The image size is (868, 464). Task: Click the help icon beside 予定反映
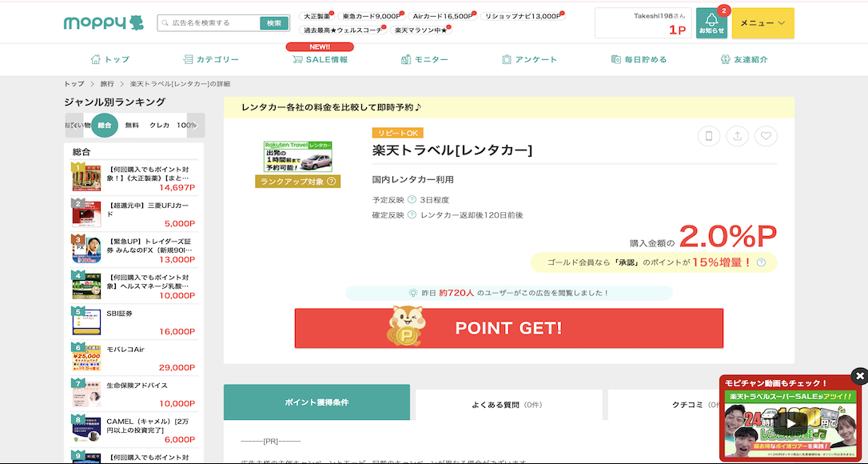point(412,200)
